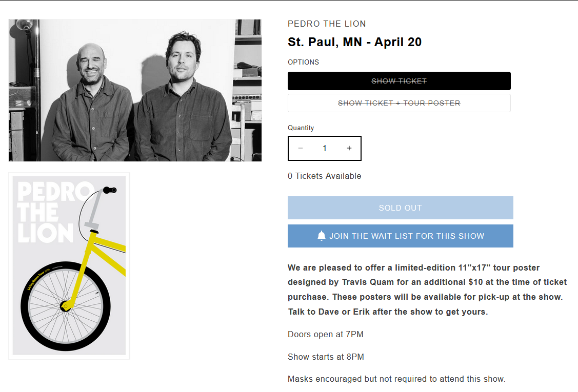Click the Doors open at 7PM line

pos(325,334)
